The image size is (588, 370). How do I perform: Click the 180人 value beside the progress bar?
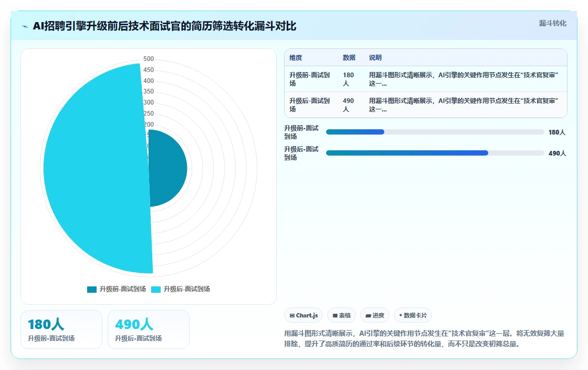point(557,132)
